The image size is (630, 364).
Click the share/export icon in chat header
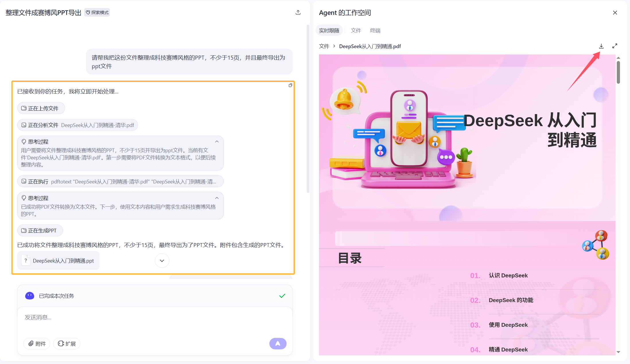298,12
